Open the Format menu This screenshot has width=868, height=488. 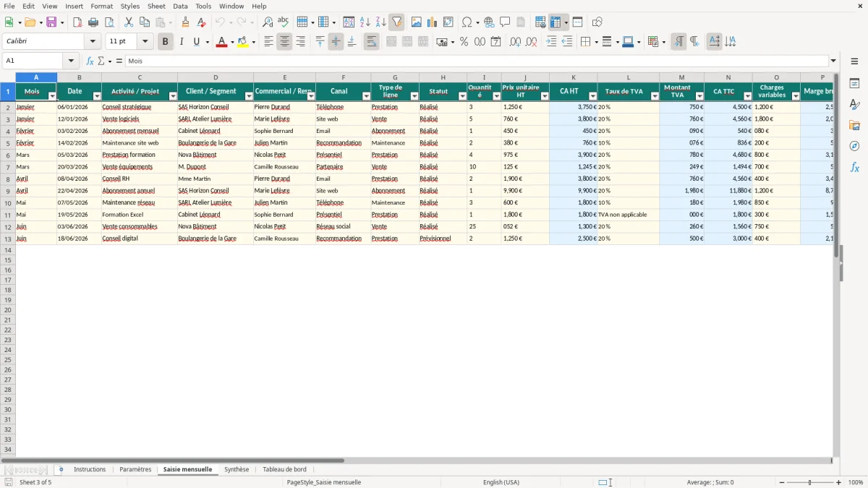(102, 6)
